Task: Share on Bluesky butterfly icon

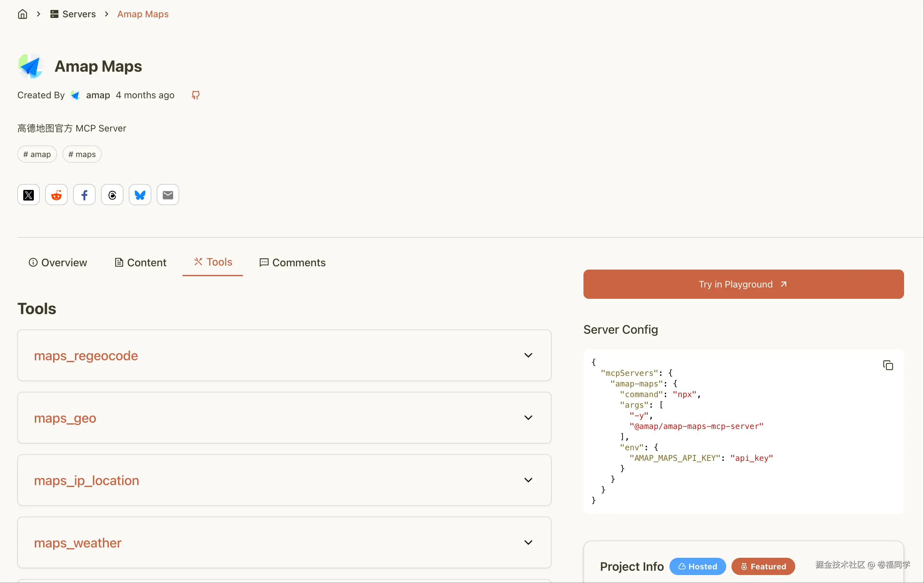Action: (x=140, y=195)
